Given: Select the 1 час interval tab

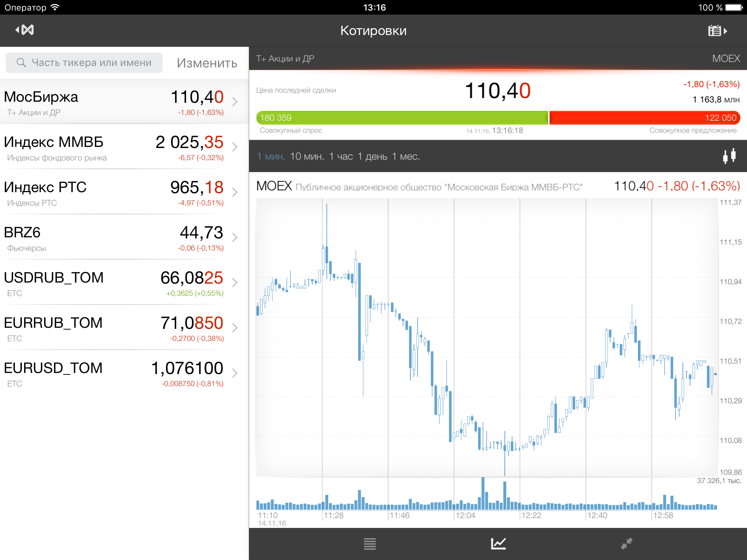Looking at the screenshot, I should coord(341,156).
